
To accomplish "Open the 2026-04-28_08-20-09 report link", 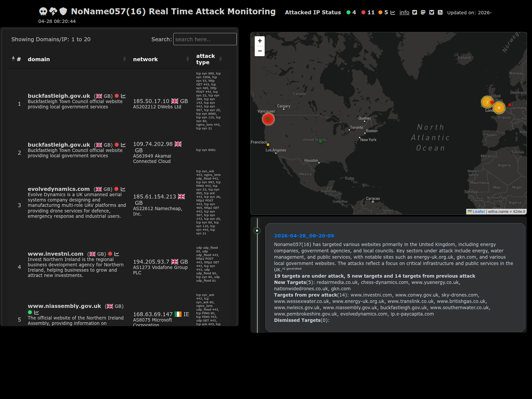I will click(304, 236).
